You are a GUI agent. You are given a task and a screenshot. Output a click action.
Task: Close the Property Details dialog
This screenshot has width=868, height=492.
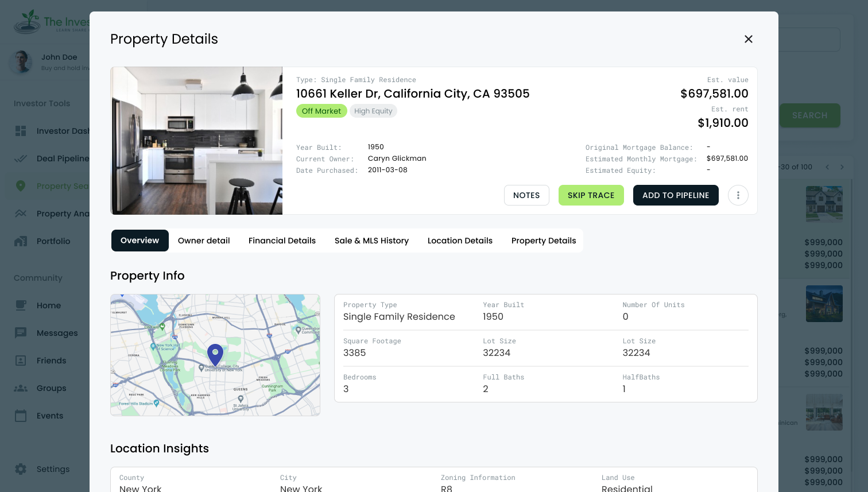[x=749, y=39]
